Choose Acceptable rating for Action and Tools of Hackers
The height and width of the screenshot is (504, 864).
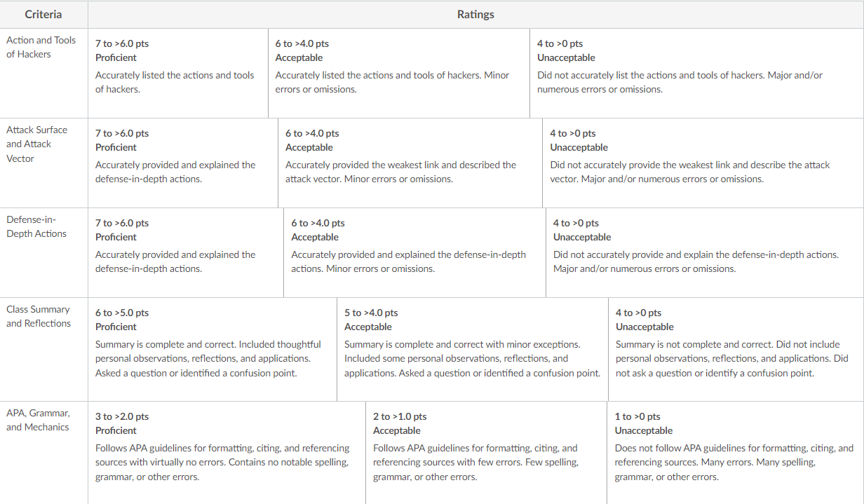[x=399, y=73]
